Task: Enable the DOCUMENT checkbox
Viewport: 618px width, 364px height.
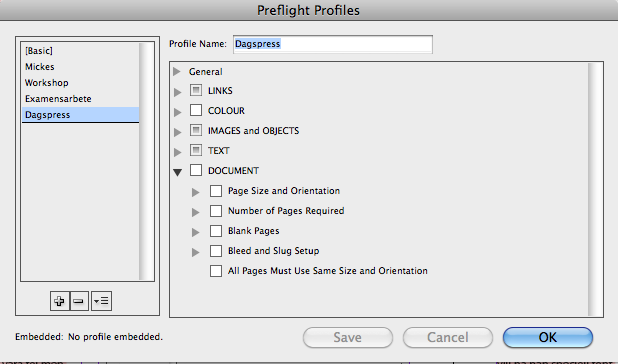Action: coord(196,170)
